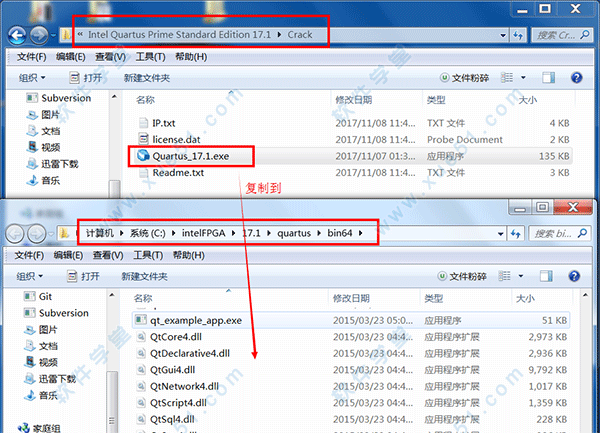Open 文件(F) menu in Crack window
This screenshot has height=433, width=600.
[32, 57]
